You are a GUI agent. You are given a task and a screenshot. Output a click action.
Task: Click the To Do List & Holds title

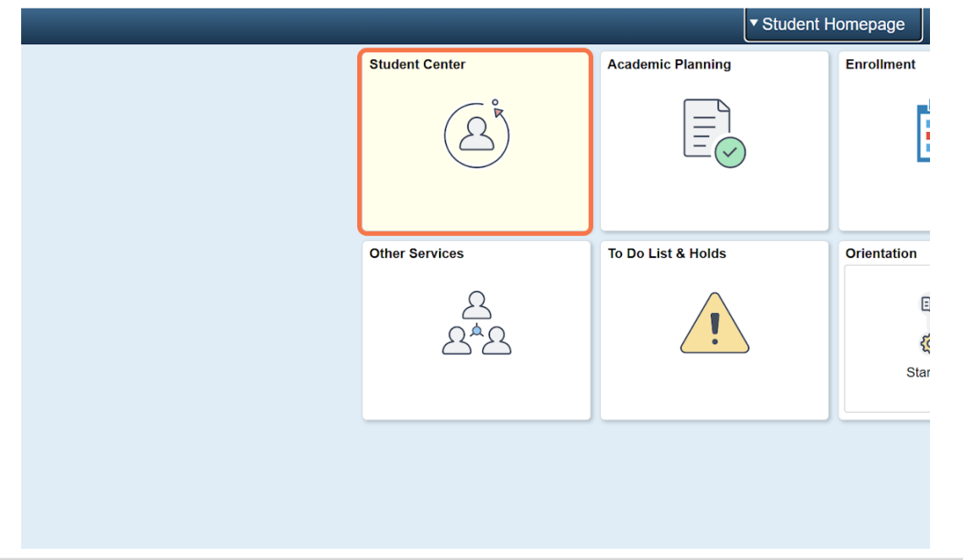coord(666,254)
